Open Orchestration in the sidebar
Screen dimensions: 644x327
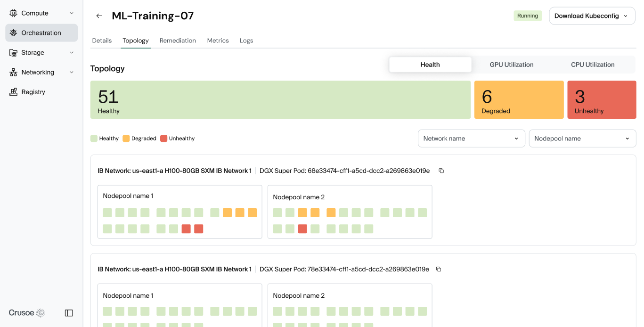point(41,33)
